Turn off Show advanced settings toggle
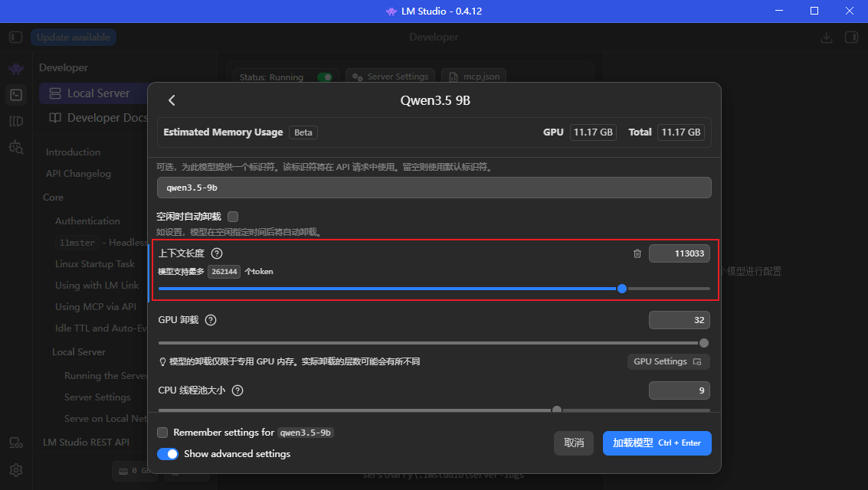The image size is (868, 490). (168, 454)
